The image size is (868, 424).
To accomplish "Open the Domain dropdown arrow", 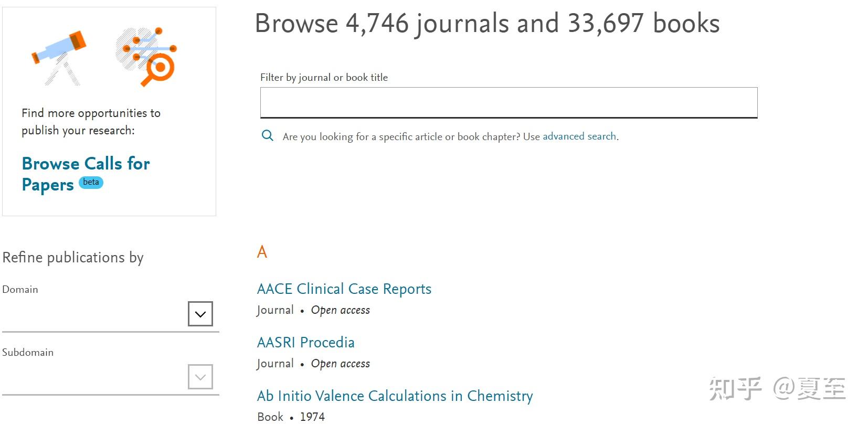I will pyautogui.click(x=200, y=314).
